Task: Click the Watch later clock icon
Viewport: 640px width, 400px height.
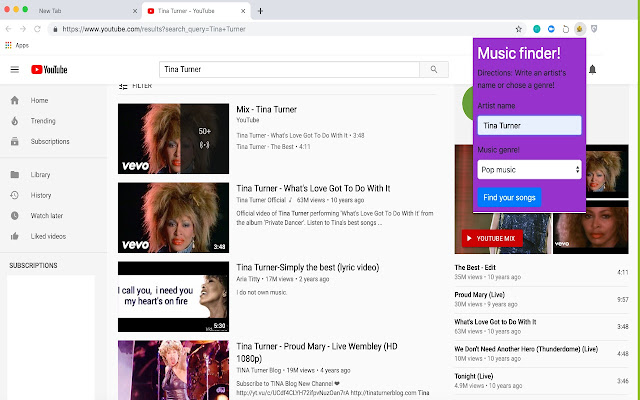Action: click(x=15, y=216)
